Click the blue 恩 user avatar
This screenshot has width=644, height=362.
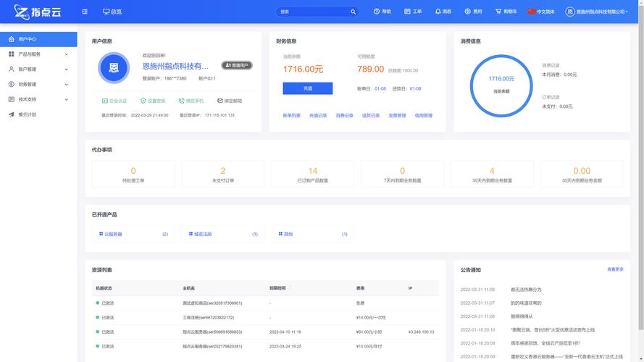point(114,68)
